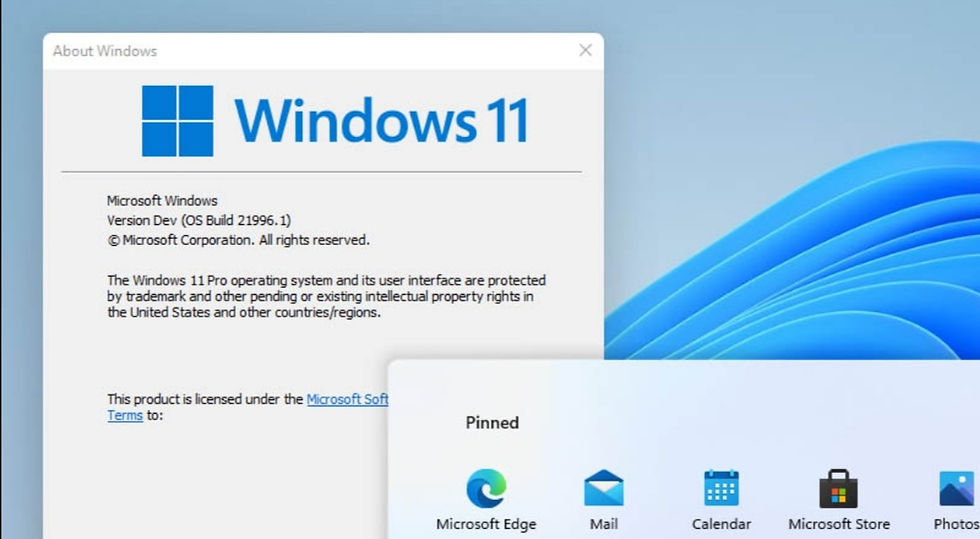This screenshot has width=980, height=539.
Task: Close the About Windows dialog
Action: coord(586,50)
